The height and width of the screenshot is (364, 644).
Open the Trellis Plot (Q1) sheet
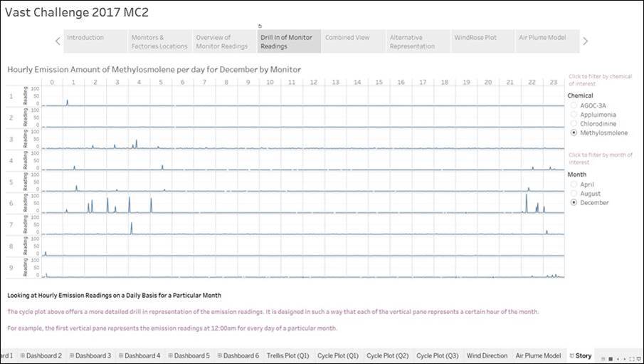[x=288, y=355]
